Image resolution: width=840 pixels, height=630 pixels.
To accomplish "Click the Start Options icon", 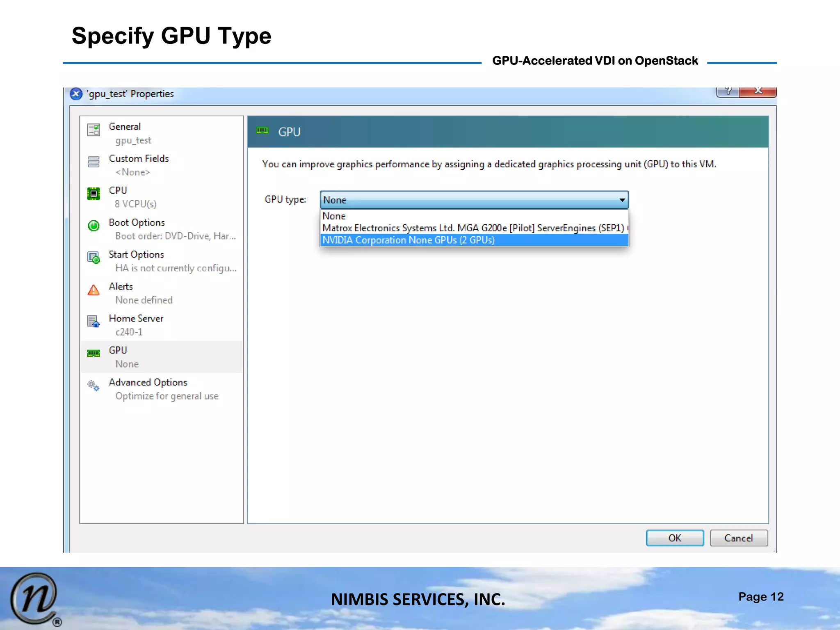I will point(94,258).
